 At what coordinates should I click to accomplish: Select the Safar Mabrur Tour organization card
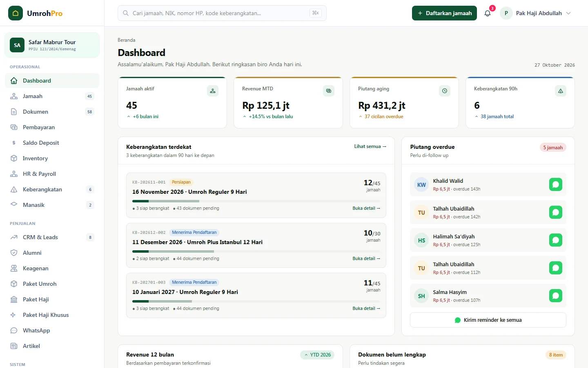[x=52, y=45]
